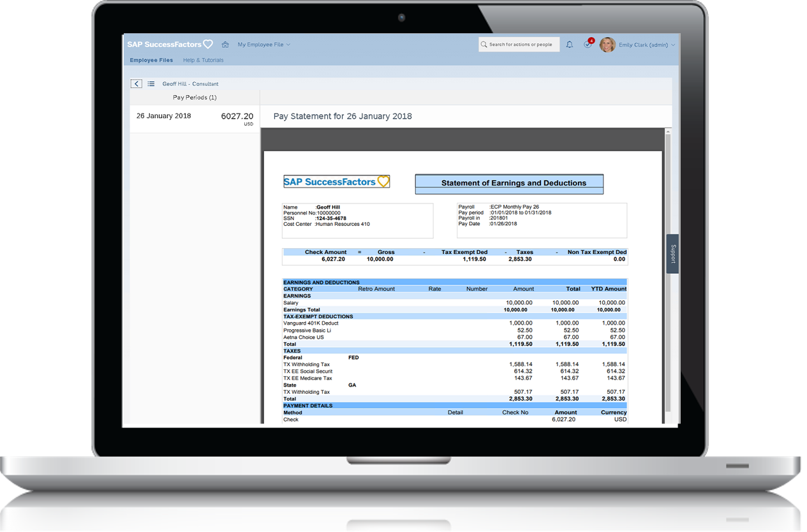Click the scrollbar up arrow

tap(668, 132)
